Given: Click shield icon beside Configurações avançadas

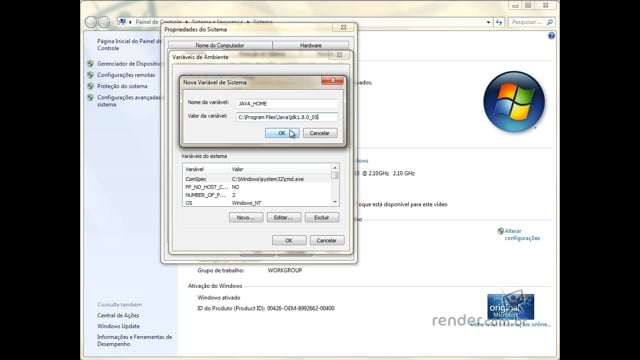Looking at the screenshot, I should pos(91,98).
